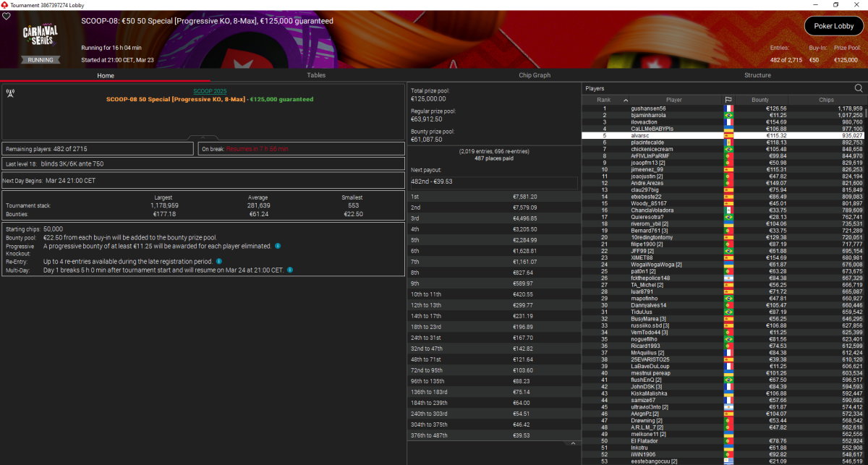Select player iWIN1906 row
Viewport: 868px width, 465px height.
tap(723, 454)
